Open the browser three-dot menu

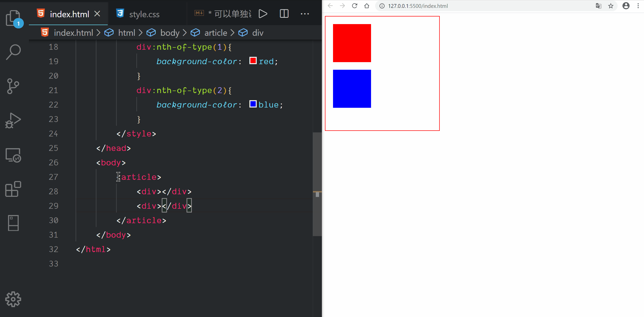[x=638, y=6]
